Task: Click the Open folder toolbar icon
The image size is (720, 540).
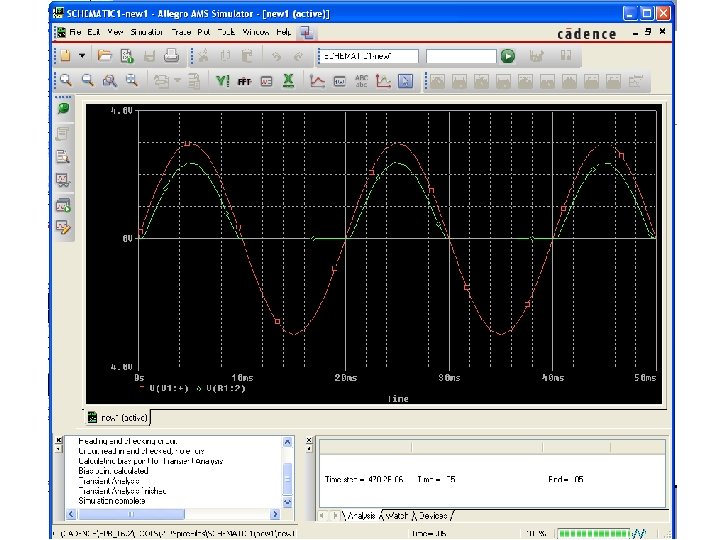Action: click(x=105, y=56)
